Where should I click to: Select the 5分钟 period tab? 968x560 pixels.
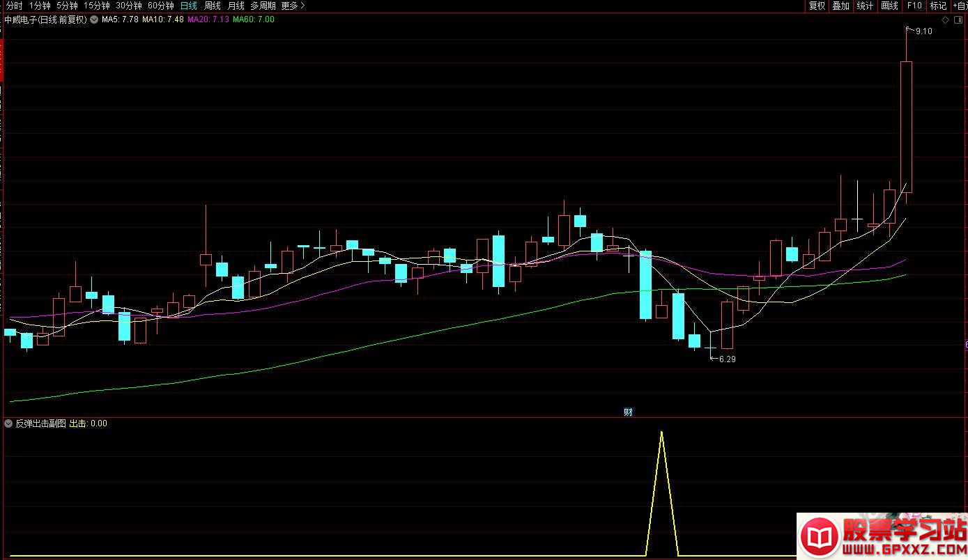coord(68,6)
